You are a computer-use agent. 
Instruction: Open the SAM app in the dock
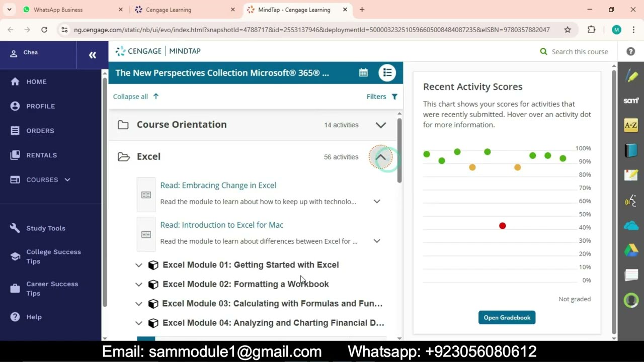coord(631,101)
